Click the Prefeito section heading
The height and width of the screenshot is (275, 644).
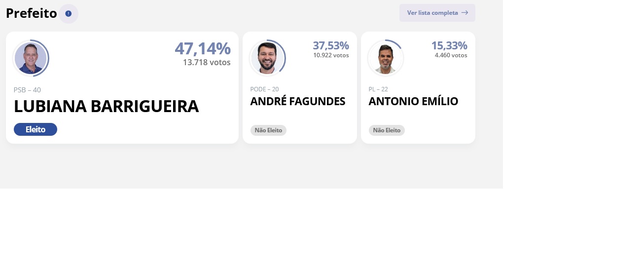32,13
